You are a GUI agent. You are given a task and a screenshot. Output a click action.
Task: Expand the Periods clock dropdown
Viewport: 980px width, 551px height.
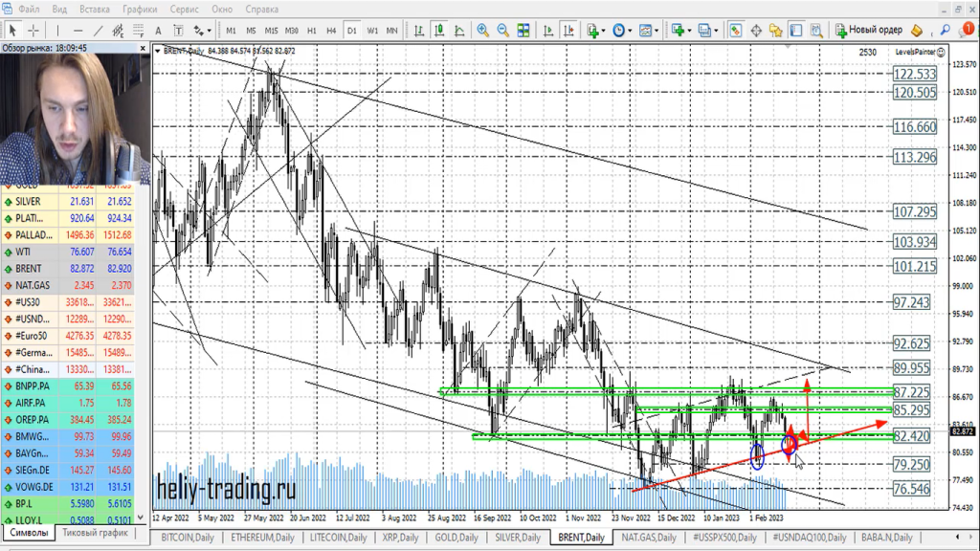[622, 30]
